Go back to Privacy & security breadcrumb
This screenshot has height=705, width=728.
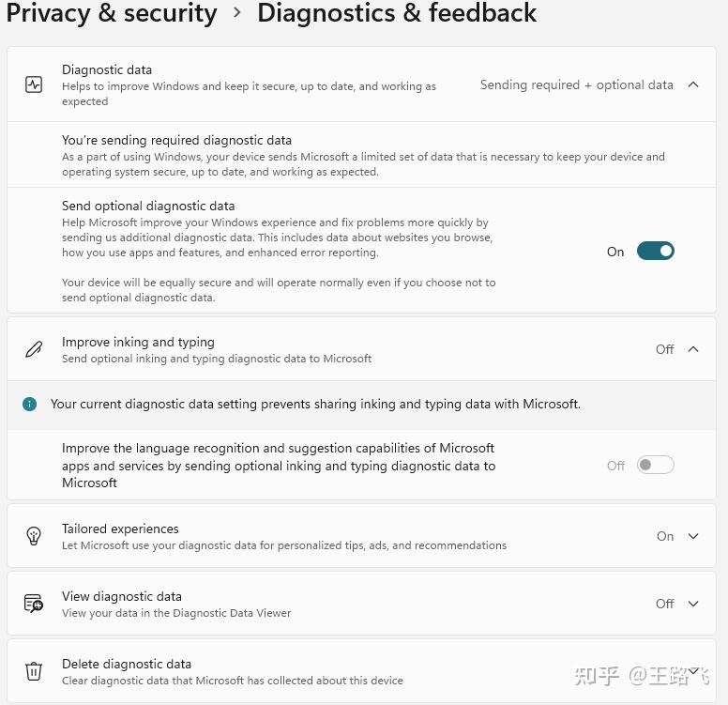click(112, 13)
